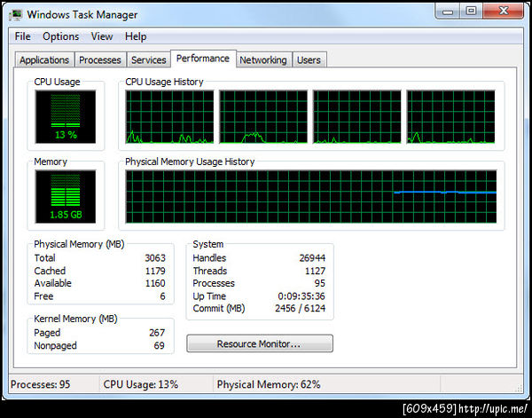Click the Physical Memory Usage History graph
This screenshot has width=532, height=418.
(x=311, y=197)
